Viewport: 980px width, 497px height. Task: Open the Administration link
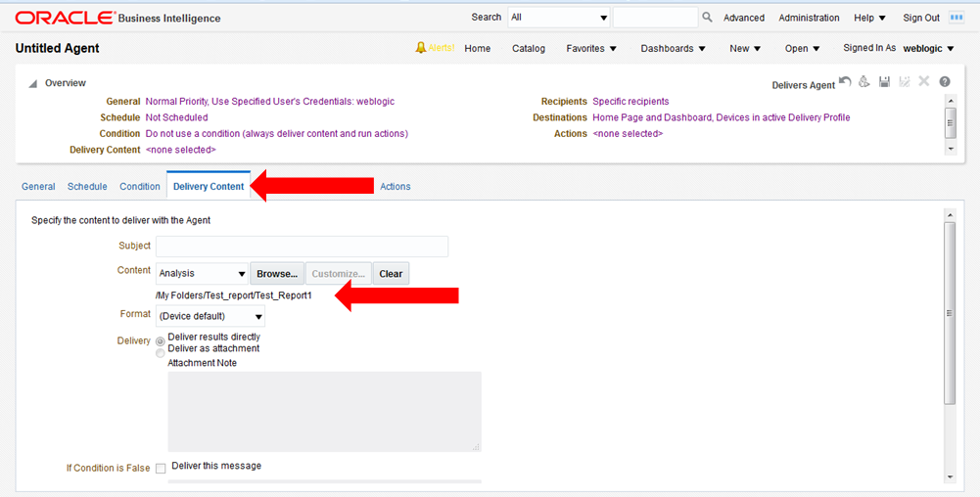(809, 18)
